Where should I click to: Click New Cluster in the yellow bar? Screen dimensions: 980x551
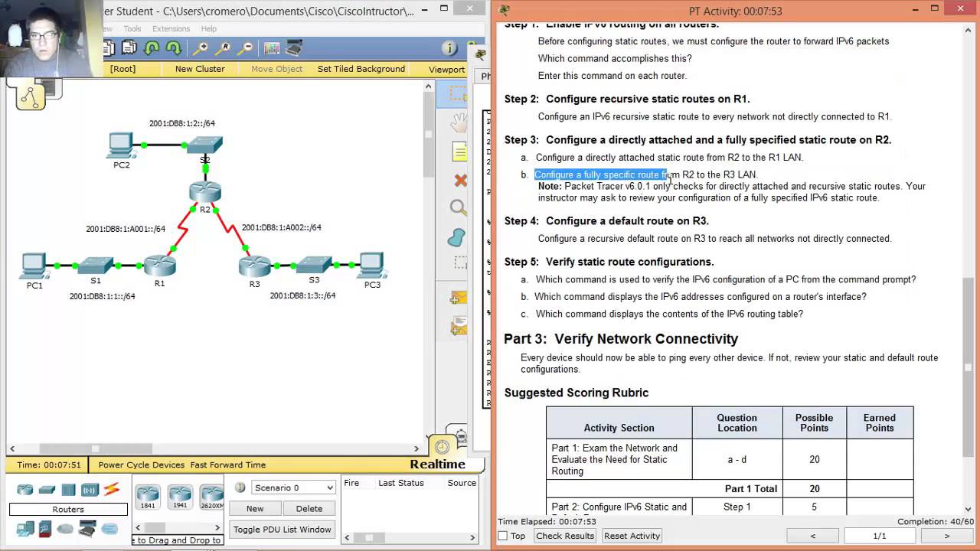(x=200, y=69)
